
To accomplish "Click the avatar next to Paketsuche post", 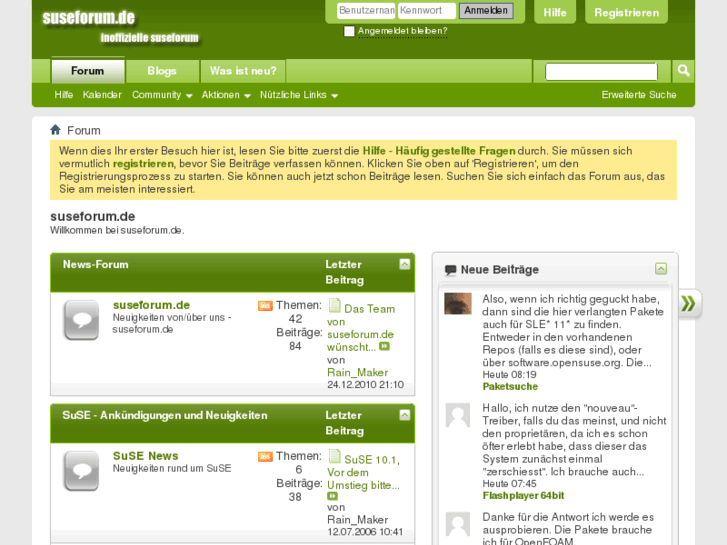I will (x=458, y=303).
